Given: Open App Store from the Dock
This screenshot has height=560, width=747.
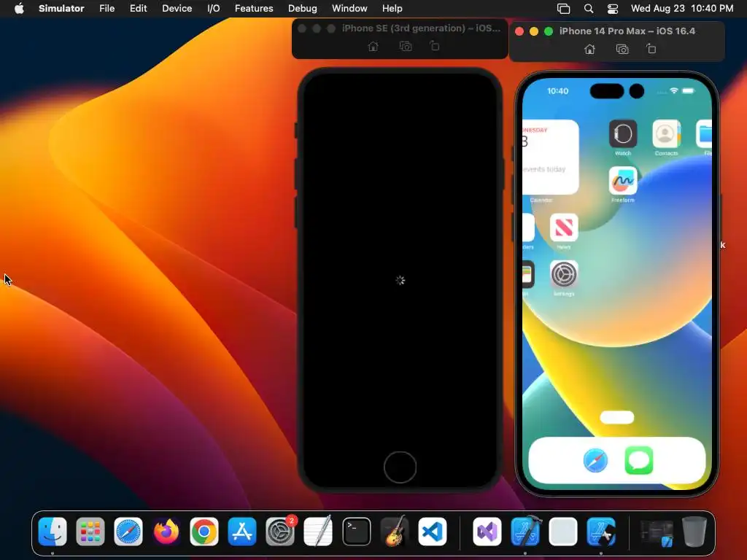Looking at the screenshot, I should pyautogui.click(x=242, y=531).
